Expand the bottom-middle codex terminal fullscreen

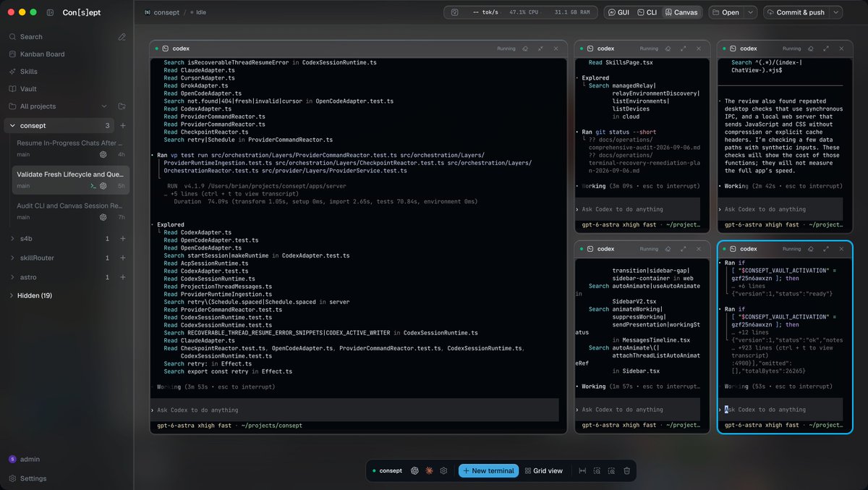coord(682,249)
